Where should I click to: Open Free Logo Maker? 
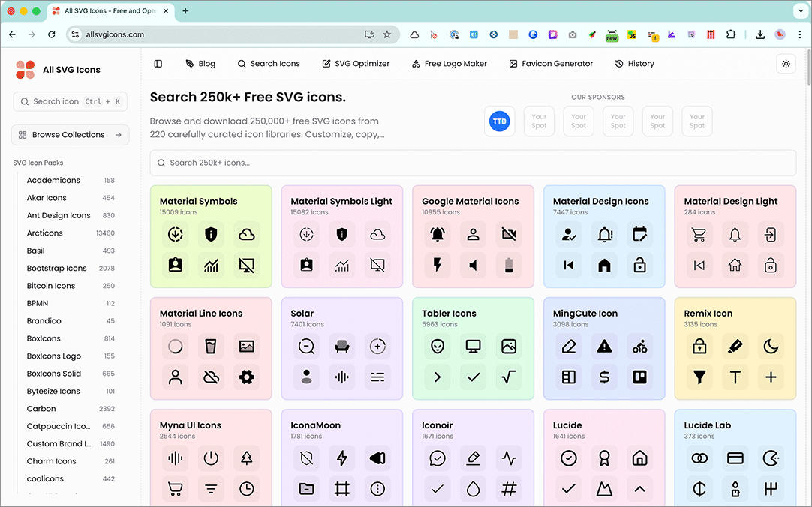[449, 64]
